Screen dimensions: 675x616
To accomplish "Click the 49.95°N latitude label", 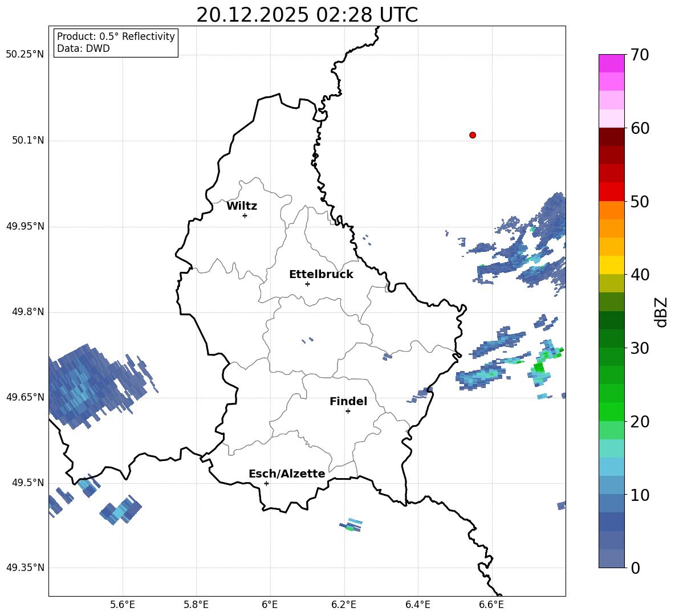I will (x=25, y=226).
